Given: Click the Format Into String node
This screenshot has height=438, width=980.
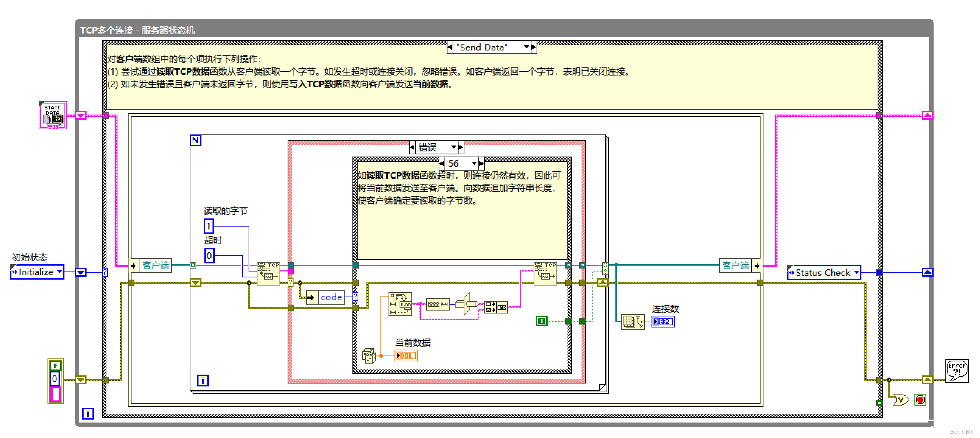Looking at the screenshot, I should pyautogui.click(x=400, y=304).
